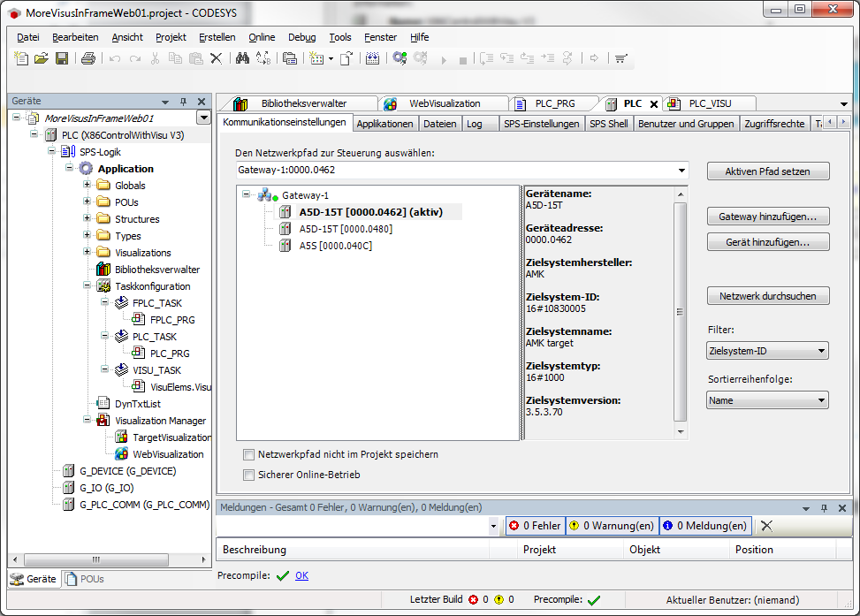Viewport: 860px width, 616px height.
Task: Toggle the '0 Meldung(en)' filter button
Action: pos(704,526)
